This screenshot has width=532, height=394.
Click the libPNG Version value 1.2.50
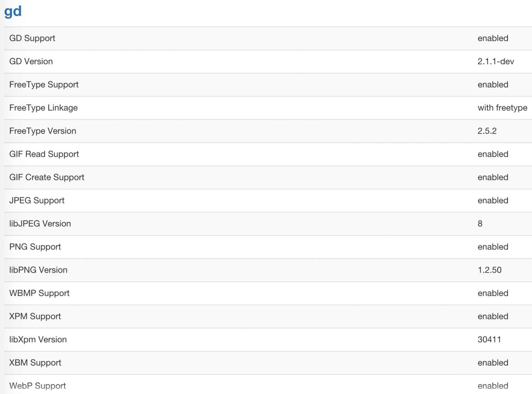tap(489, 270)
